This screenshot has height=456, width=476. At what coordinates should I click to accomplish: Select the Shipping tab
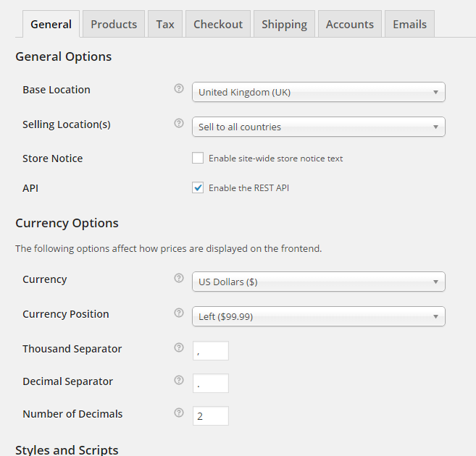[284, 24]
